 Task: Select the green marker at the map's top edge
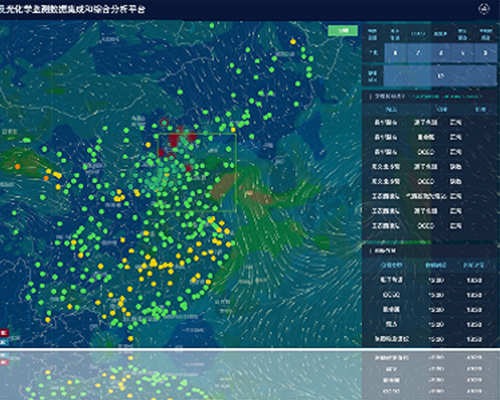tap(212, 25)
